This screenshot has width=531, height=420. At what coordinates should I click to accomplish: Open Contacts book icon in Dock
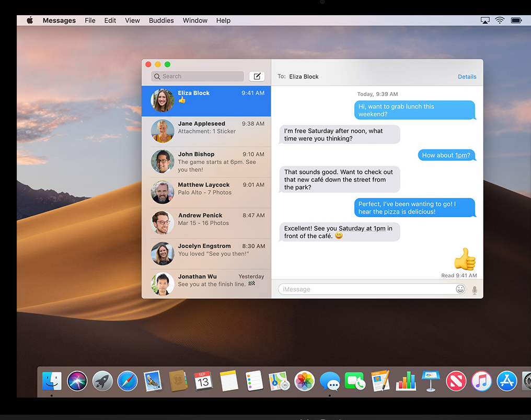(178, 381)
